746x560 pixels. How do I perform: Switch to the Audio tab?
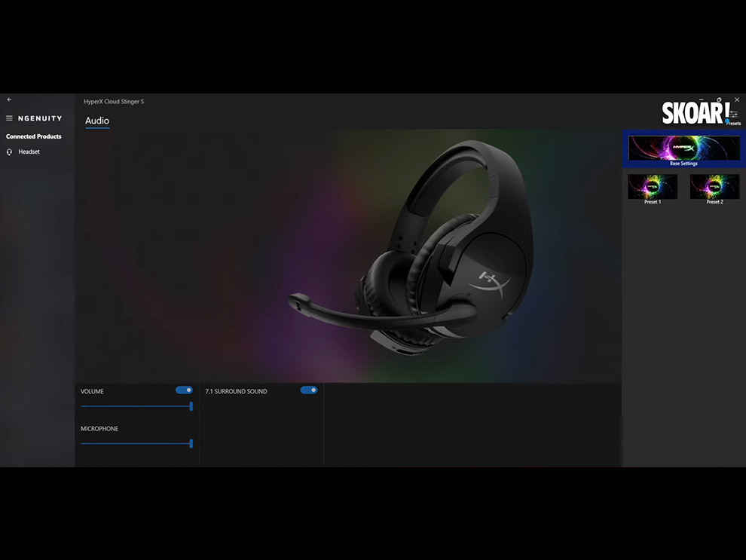pyautogui.click(x=97, y=121)
